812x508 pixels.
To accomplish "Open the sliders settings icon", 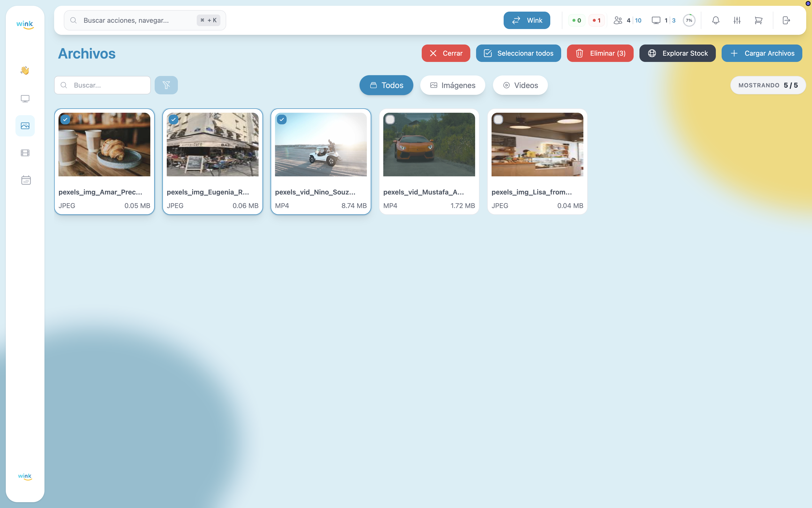I will [737, 20].
